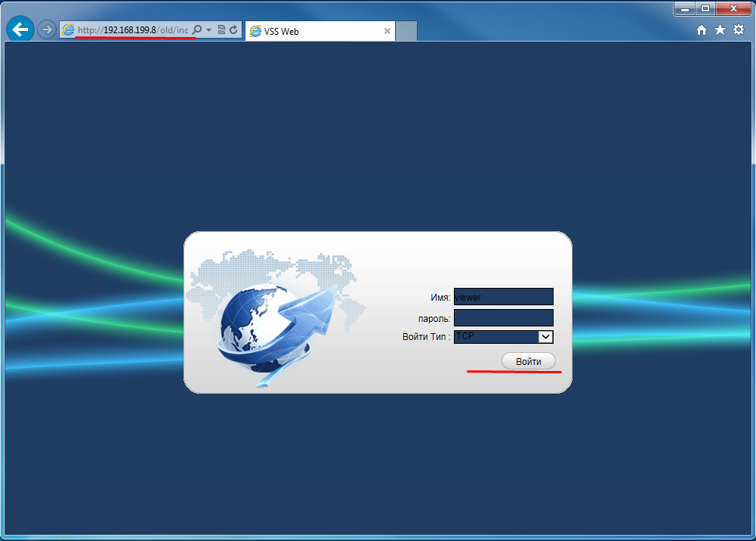Click the Internet Explorer page icon in address bar

coord(69,30)
